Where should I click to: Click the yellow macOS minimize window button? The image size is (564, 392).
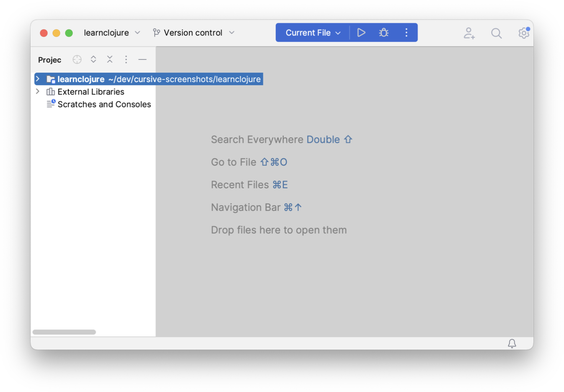coord(56,33)
